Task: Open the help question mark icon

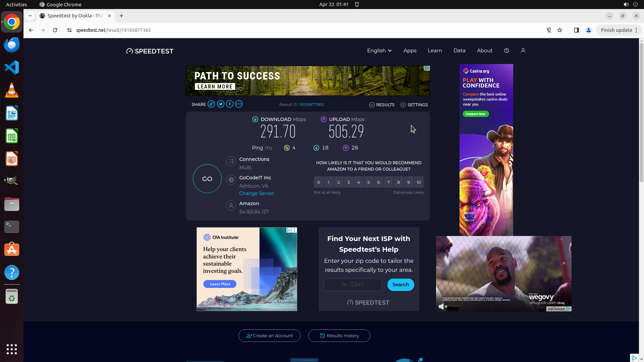Action: click(506, 51)
